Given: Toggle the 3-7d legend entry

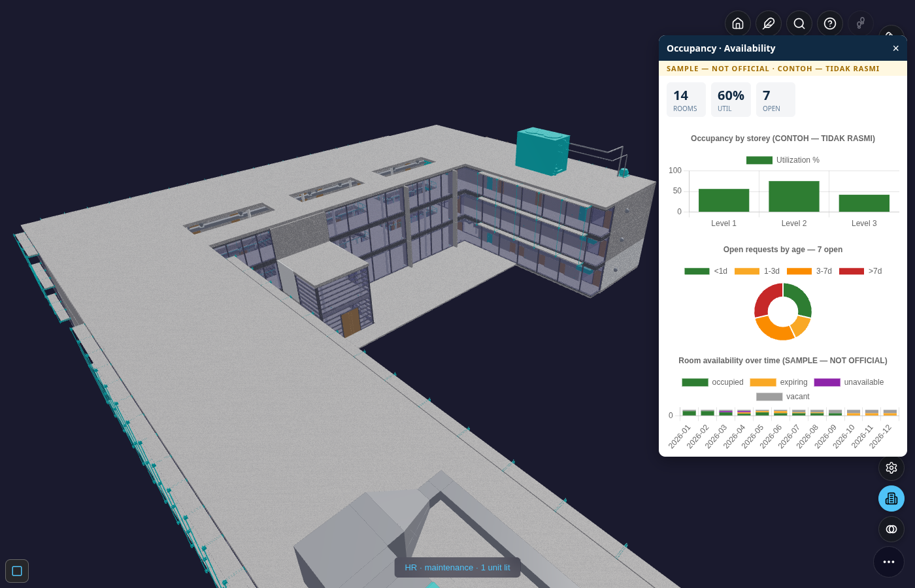Looking at the screenshot, I should click(x=809, y=271).
